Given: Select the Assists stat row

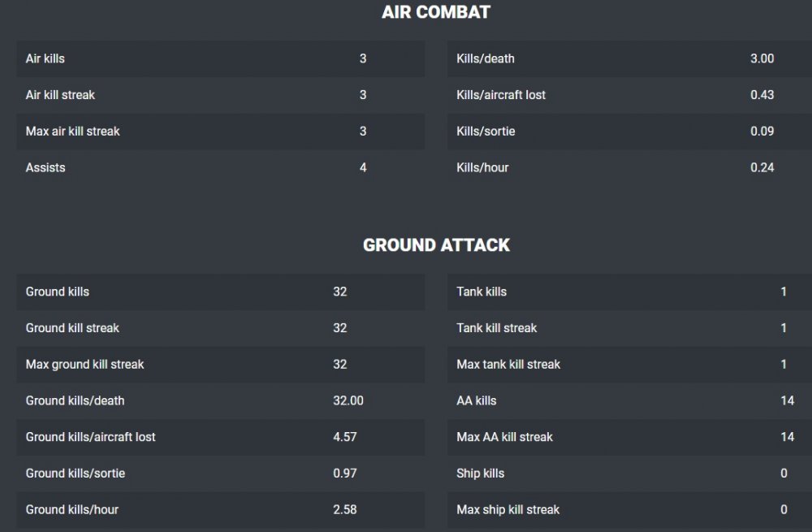Looking at the screenshot, I should [220, 168].
